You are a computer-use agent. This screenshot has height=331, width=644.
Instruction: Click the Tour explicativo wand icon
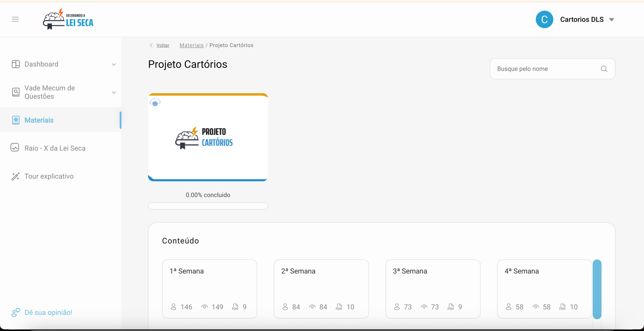click(x=15, y=176)
